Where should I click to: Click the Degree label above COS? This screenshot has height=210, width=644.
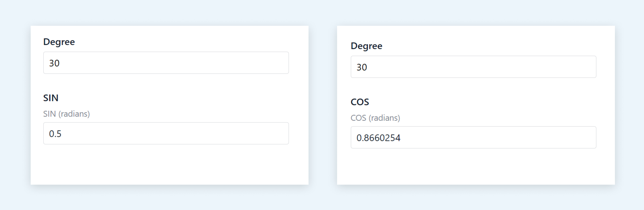point(367,46)
